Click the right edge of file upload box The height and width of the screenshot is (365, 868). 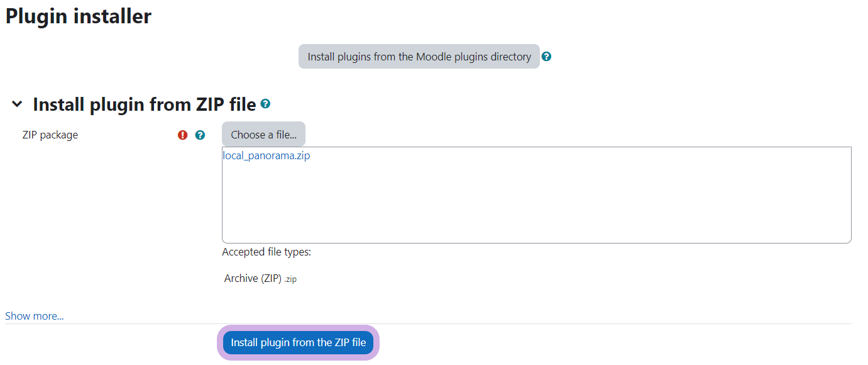click(851, 195)
